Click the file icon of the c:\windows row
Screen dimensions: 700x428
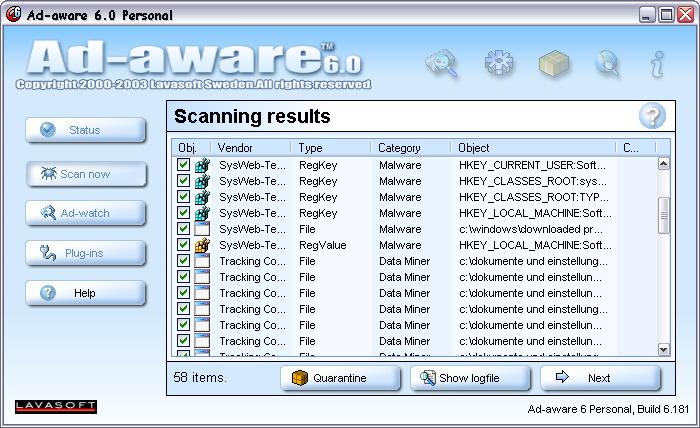click(x=202, y=229)
